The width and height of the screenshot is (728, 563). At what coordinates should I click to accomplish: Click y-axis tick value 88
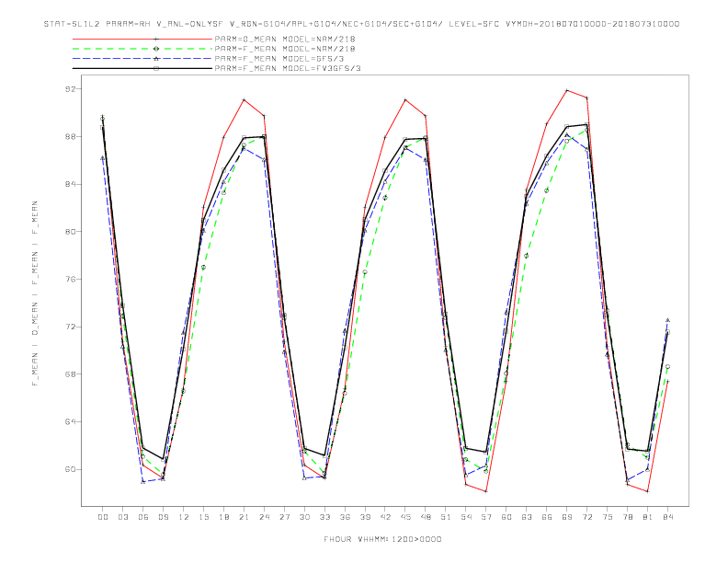[71, 136]
